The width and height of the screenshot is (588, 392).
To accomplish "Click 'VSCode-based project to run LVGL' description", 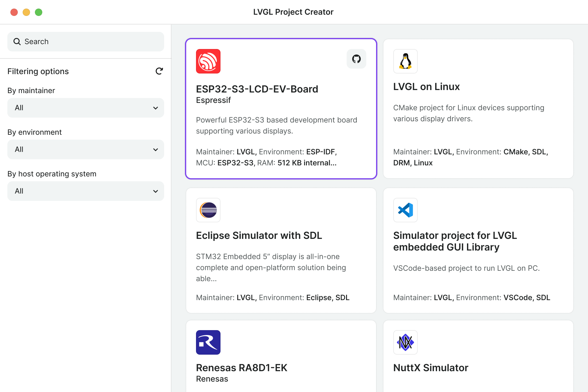I will (466, 268).
